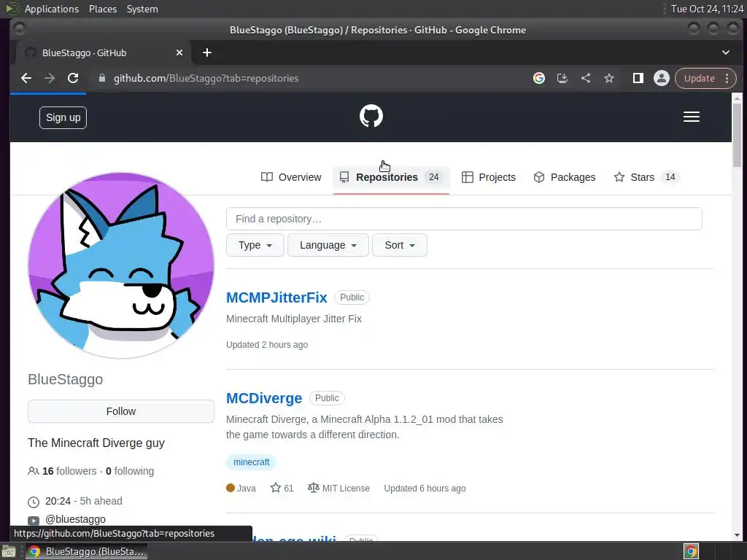Screen dimensions: 747x560
Task: Reload the page with refresh icon
Action: (x=73, y=78)
